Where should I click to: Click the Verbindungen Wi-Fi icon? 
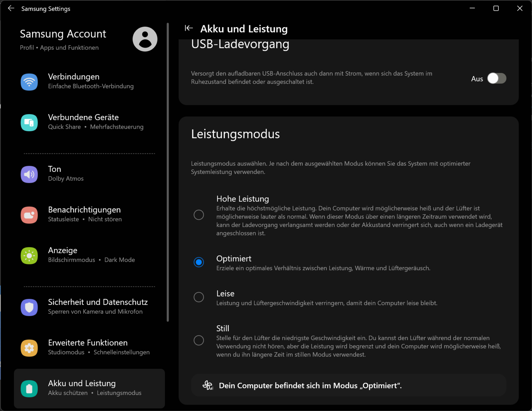coord(29,82)
